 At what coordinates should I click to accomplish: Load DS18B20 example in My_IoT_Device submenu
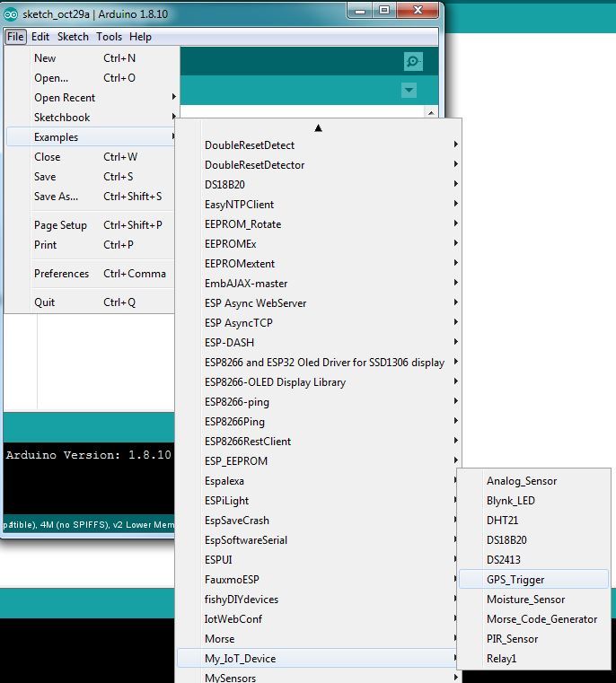click(x=533, y=539)
